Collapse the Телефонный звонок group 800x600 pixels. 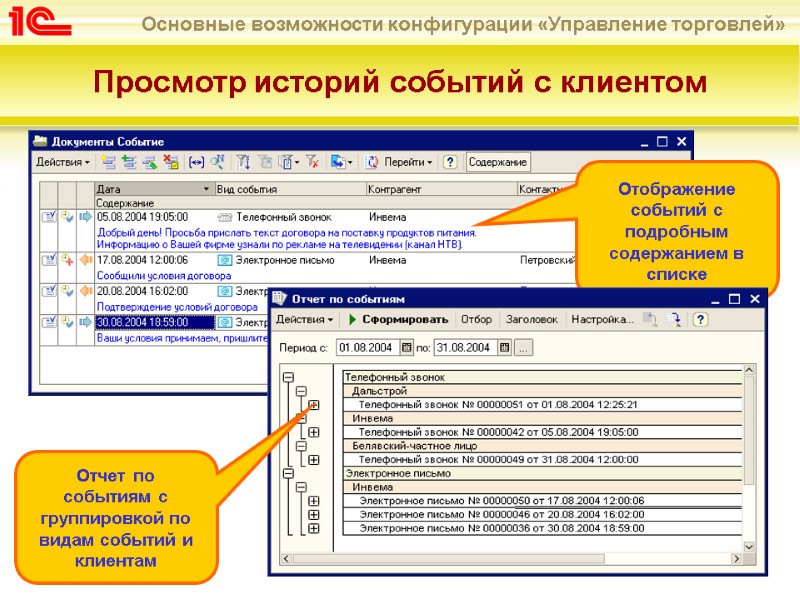click(288, 375)
